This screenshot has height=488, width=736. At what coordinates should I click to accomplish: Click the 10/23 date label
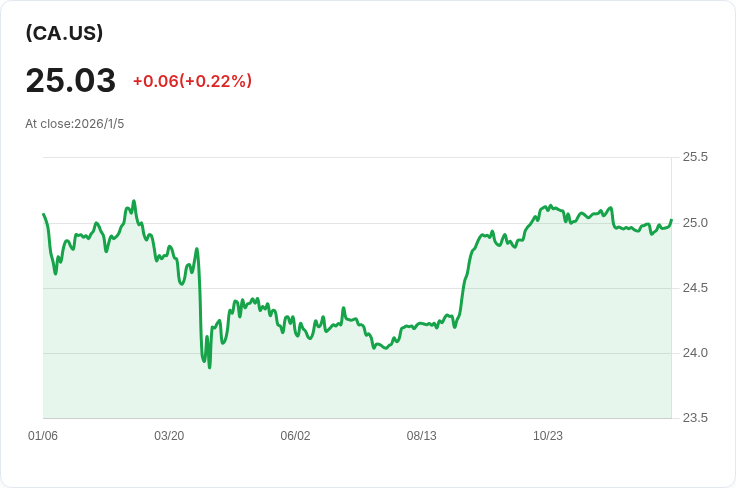point(547,436)
